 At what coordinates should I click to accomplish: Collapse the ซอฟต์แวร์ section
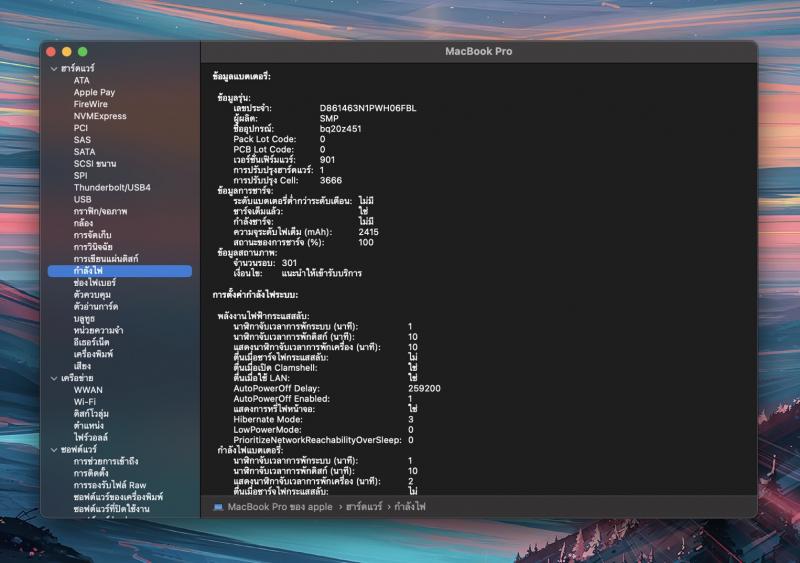tap(54, 450)
